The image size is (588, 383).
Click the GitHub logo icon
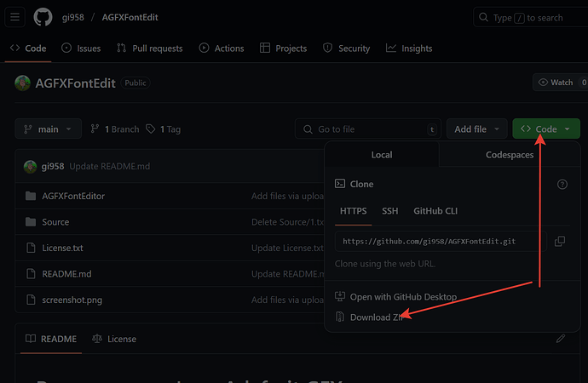click(x=43, y=17)
